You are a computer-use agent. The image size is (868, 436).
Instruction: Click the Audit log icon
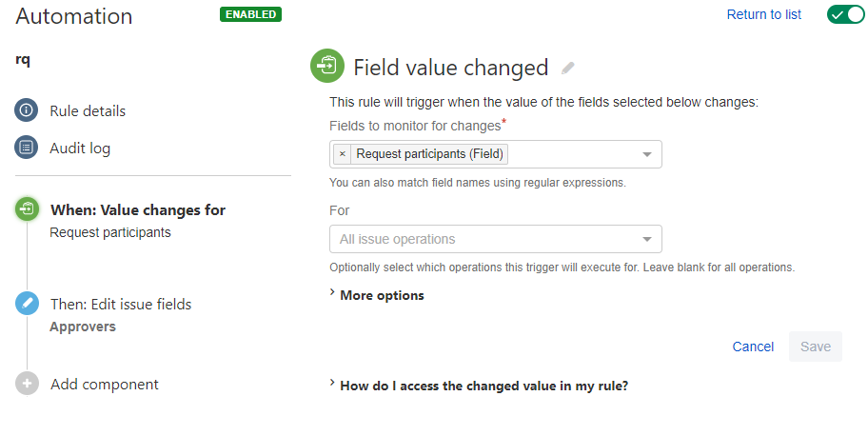coord(26,148)
